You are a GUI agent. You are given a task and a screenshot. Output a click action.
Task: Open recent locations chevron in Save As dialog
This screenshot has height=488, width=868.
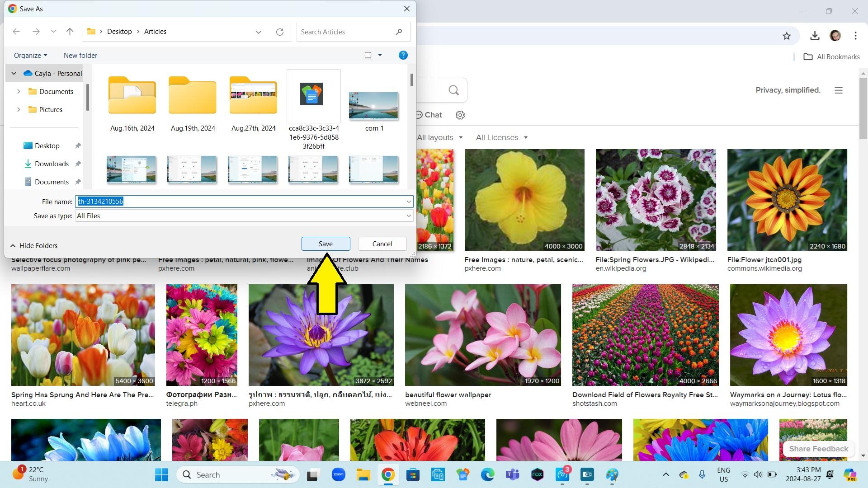[53, 32]
